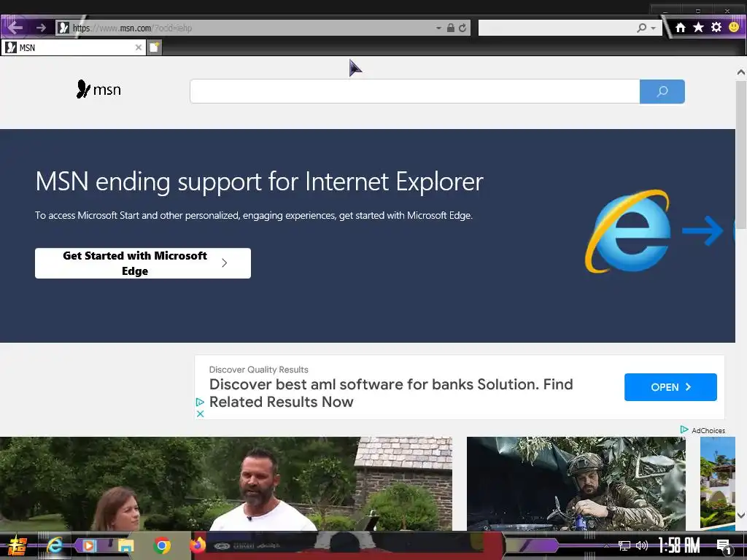747x560 pixels.
Task: Open the Action Center notifications icon
Action: 724,547
